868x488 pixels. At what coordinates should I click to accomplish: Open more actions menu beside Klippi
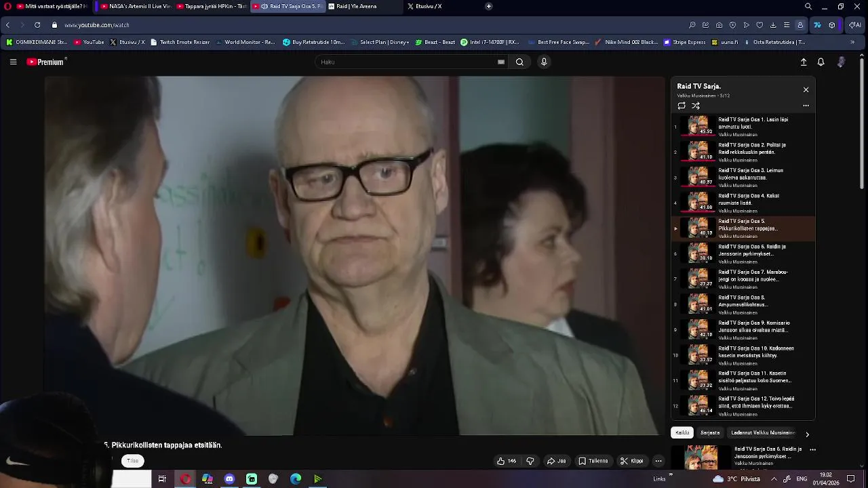(x=658, y=461)
